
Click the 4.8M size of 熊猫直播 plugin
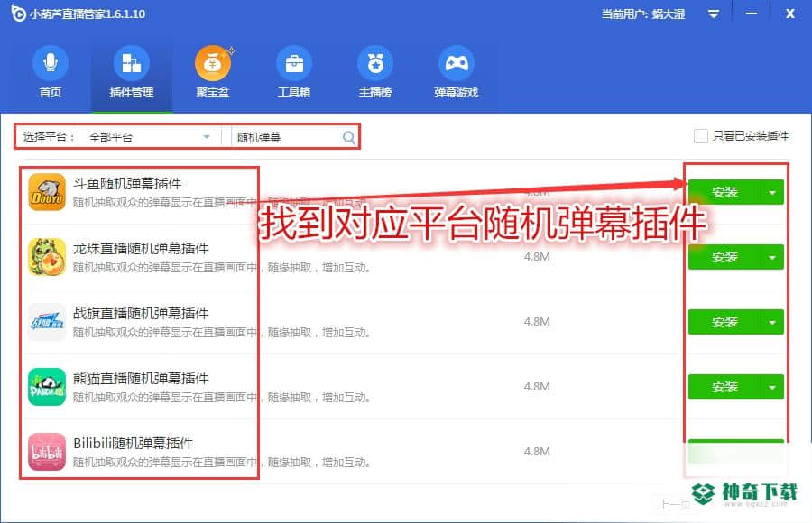(537, 386)
